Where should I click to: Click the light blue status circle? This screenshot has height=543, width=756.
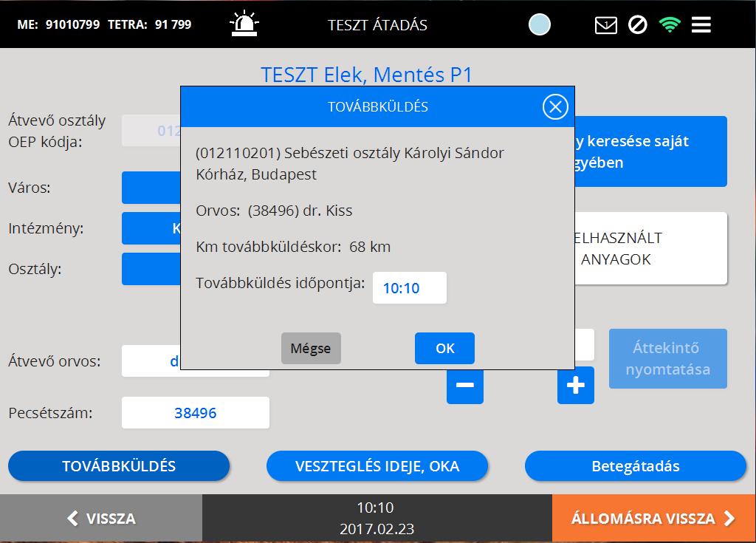(540, 24)
